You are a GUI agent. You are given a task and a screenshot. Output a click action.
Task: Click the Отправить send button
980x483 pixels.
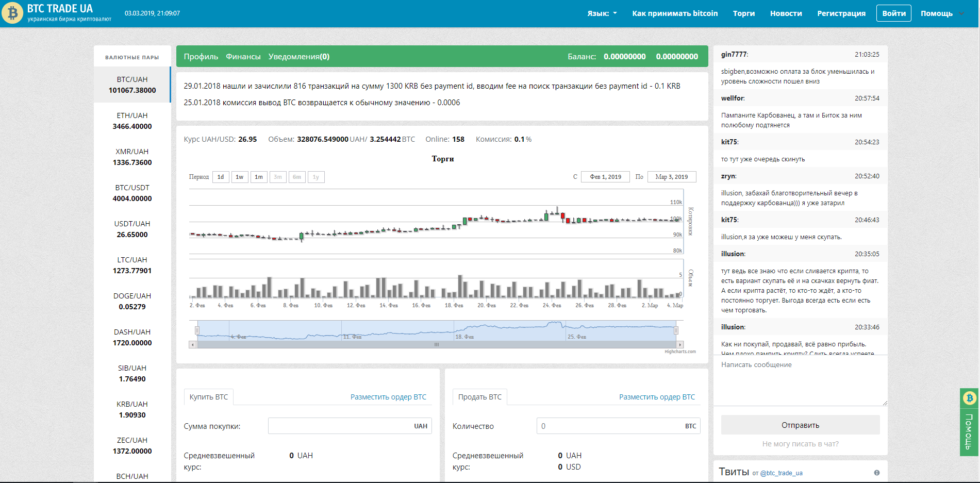(x=800, y=425)
